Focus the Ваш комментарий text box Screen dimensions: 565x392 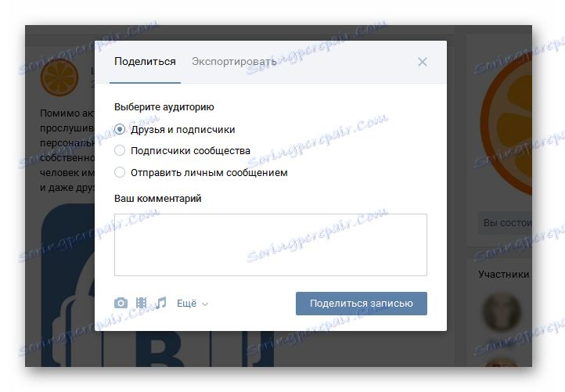click(x=271, y=245)
